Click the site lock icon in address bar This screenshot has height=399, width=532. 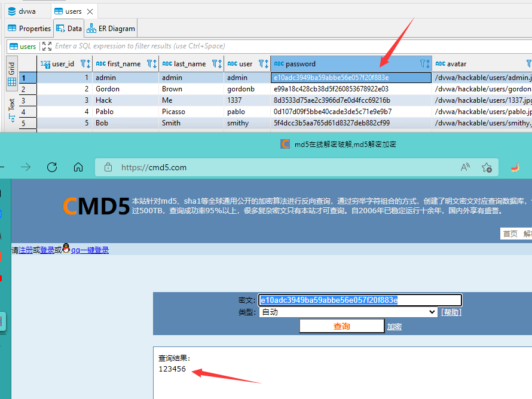coord(108,167)
